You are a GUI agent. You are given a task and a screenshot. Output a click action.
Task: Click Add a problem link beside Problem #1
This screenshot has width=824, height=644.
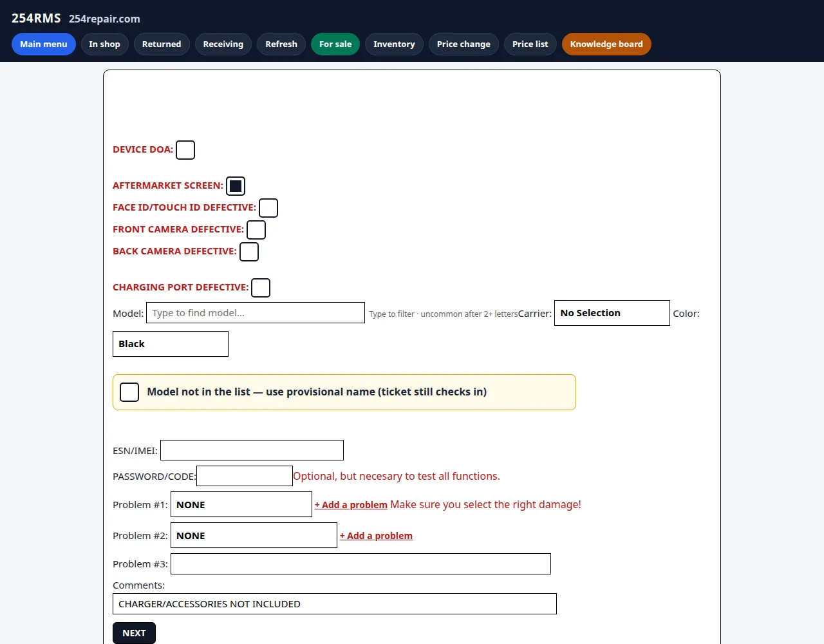[x=351, y=505]
